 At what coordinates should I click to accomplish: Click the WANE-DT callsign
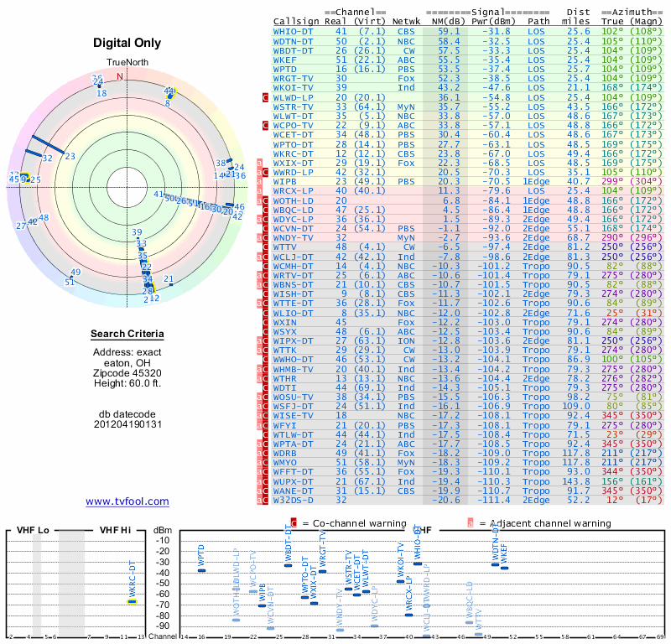point(293,491)
